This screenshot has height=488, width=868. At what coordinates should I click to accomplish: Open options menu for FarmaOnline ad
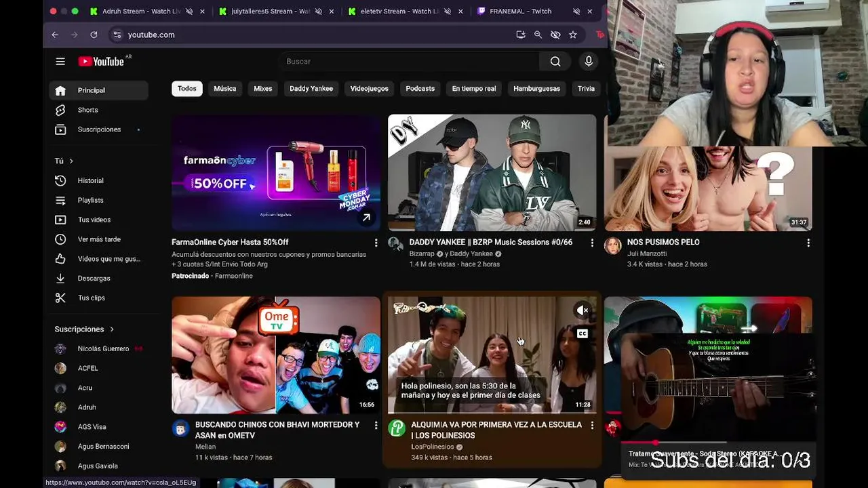pyautogui.click(x=376, y=243)
